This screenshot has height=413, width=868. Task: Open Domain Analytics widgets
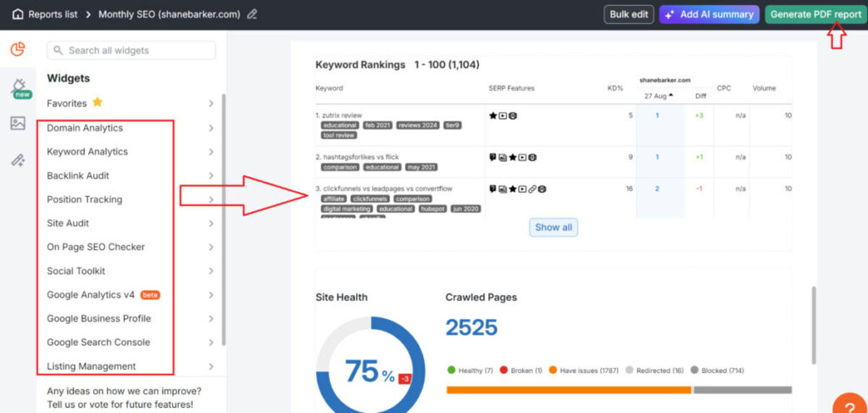pyautogui.click(x=85, y=128)
